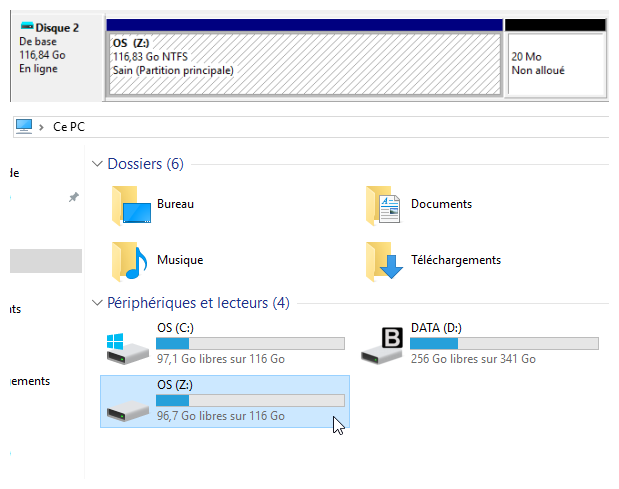Click the OS (C:) drive name
This screenshot has height=489, width=619.
coord(175,328)
